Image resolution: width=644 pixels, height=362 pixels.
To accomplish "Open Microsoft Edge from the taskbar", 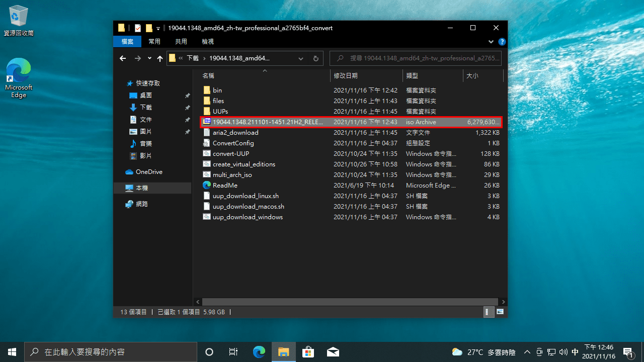I will (259, 351).
